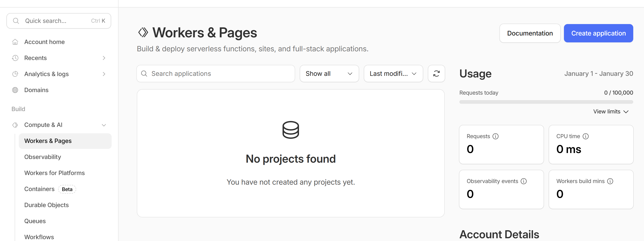Screen dimensions: 644x241
Task: Select Workers & Pages in the sidebar
Action: click(x=65, y=141)
